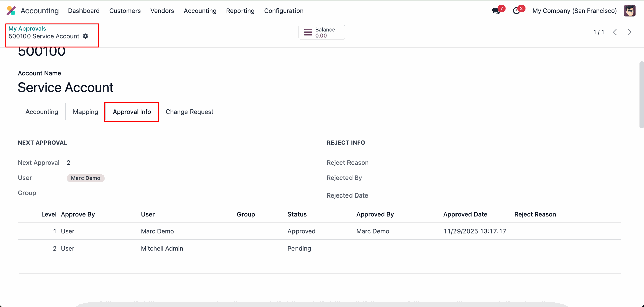
Task: Open the Customers menu
Action: click(x=125, y=11)
